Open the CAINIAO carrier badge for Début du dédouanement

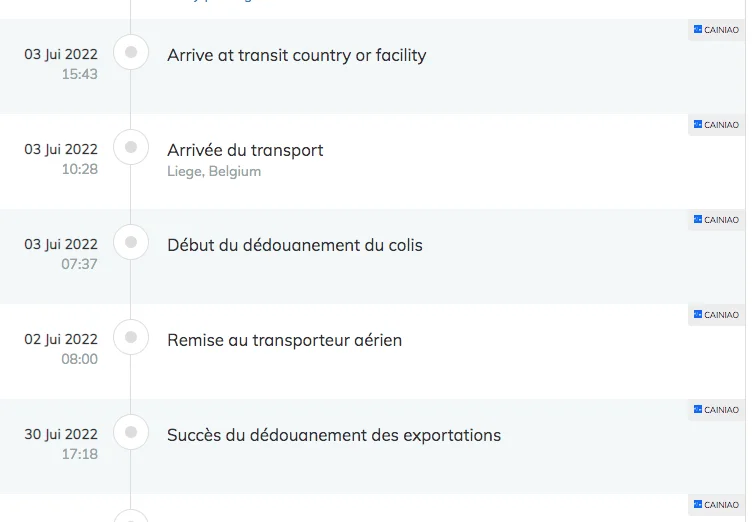716,220
